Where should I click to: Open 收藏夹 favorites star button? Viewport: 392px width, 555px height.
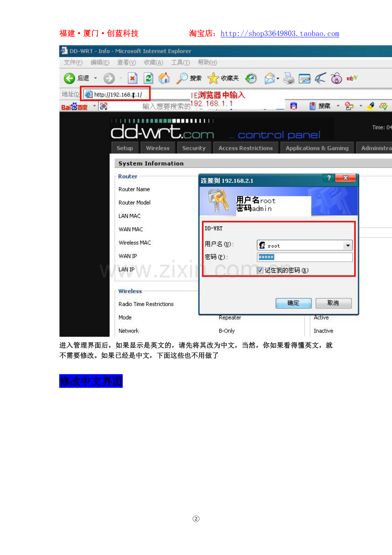click(x=223, y=78)
